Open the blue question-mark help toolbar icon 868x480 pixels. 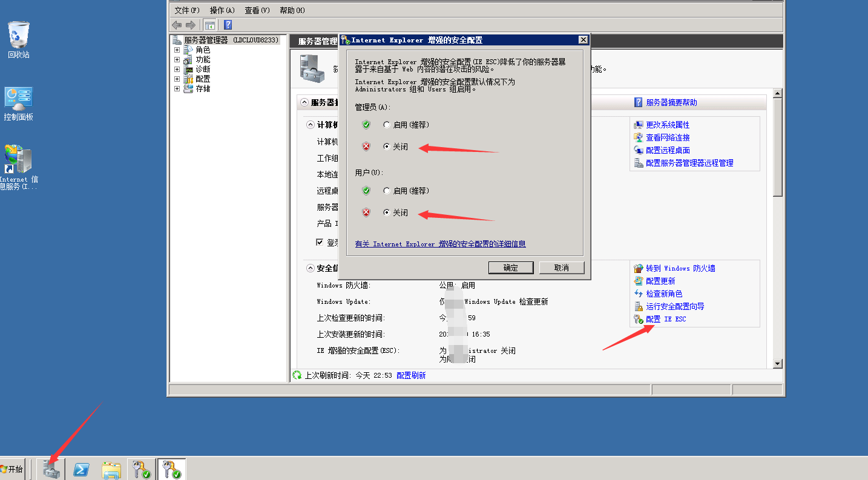coord(228,25)
